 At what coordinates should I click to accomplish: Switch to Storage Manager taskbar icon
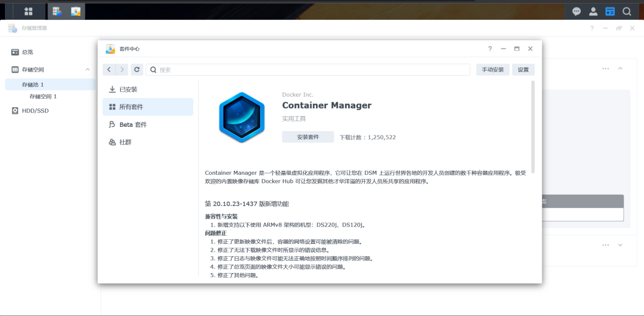[x=57, y=11]
